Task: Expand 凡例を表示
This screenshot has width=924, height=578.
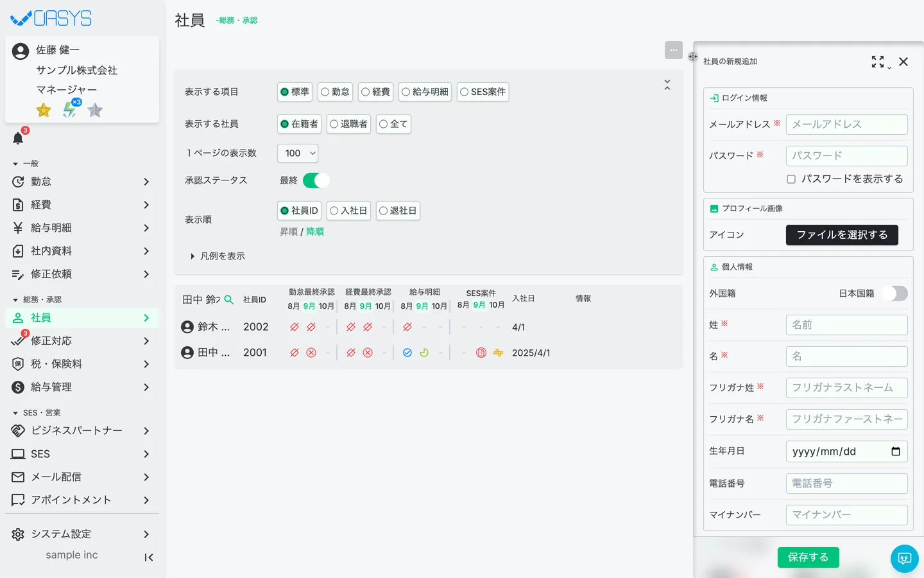Action: [x=218, y=256]
